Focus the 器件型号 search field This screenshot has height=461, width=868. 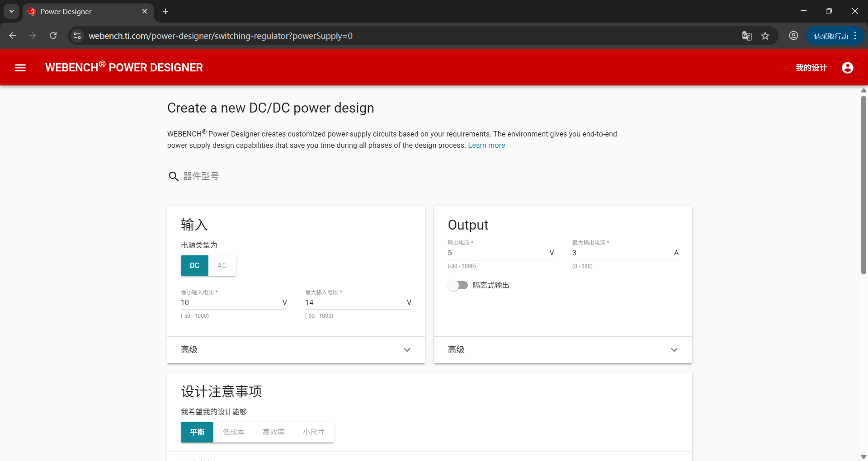[429, 176]
